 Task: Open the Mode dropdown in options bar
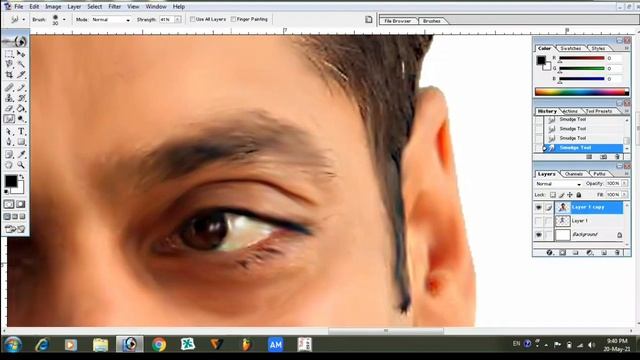click(128, 20)
